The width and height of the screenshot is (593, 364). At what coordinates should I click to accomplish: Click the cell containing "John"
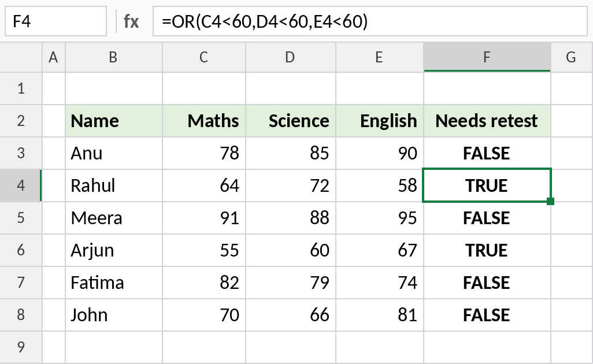(x=114, y=315)
